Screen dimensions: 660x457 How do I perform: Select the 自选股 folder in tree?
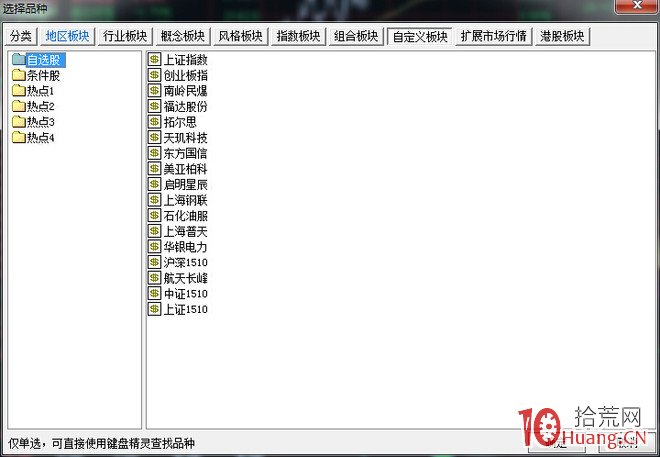coord(45,60)
